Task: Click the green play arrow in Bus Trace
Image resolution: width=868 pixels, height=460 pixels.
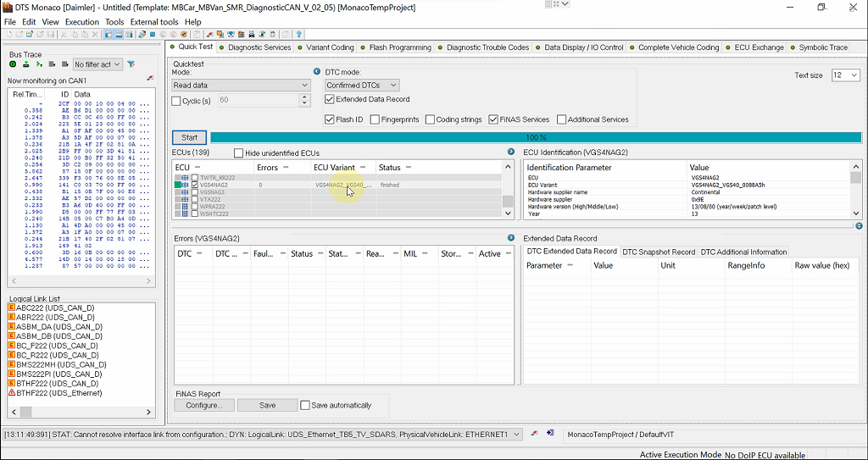Action: pyautogui.click(x=40, y=64)
